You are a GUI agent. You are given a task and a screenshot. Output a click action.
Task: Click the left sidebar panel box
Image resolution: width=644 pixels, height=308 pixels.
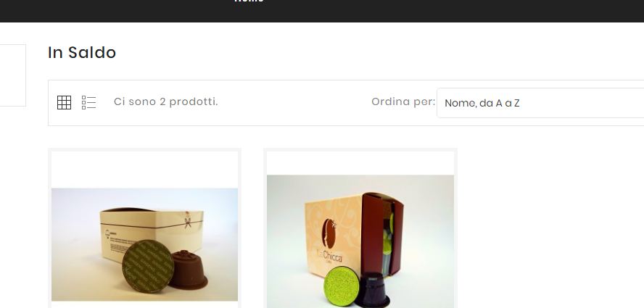click(x=13, y=75)
